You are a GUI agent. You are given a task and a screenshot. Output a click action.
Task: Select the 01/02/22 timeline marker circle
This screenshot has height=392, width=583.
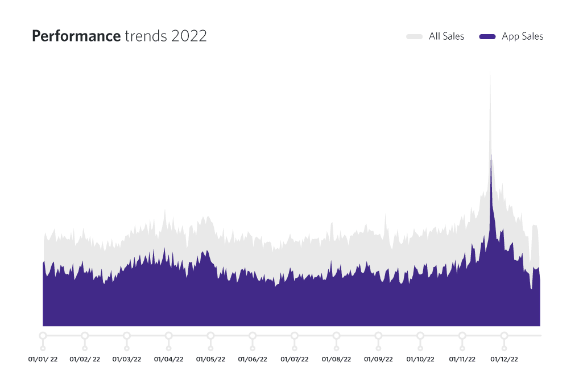click(85, 336)
